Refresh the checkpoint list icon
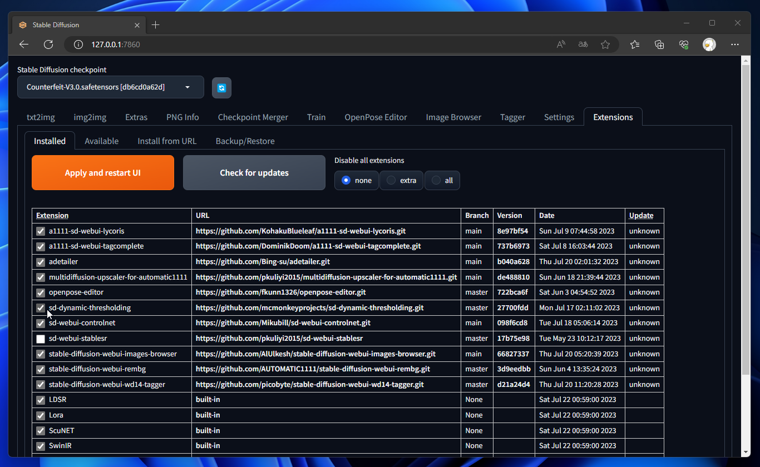The height and width of the screenshot is (467, 760). tap(222, 88)
